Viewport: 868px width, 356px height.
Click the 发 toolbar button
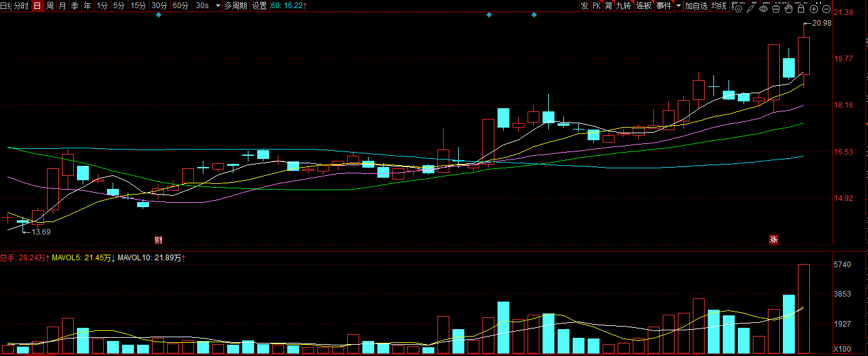pos(584,6)
